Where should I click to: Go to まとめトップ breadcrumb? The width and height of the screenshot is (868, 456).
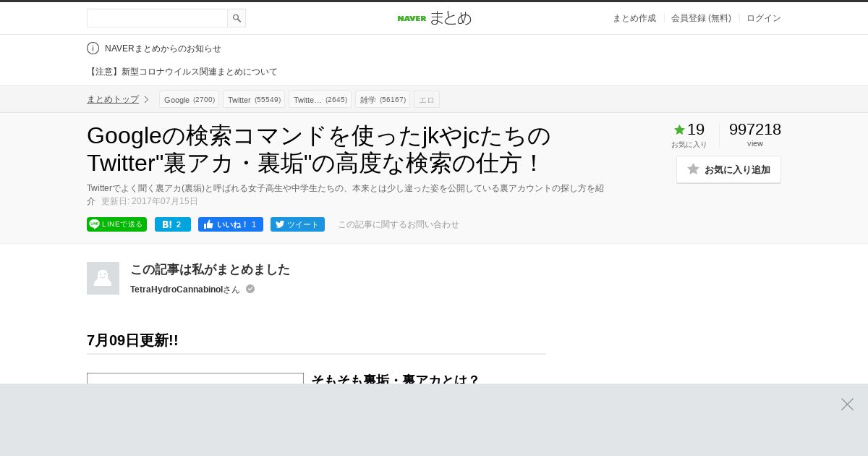coord(113,99)
